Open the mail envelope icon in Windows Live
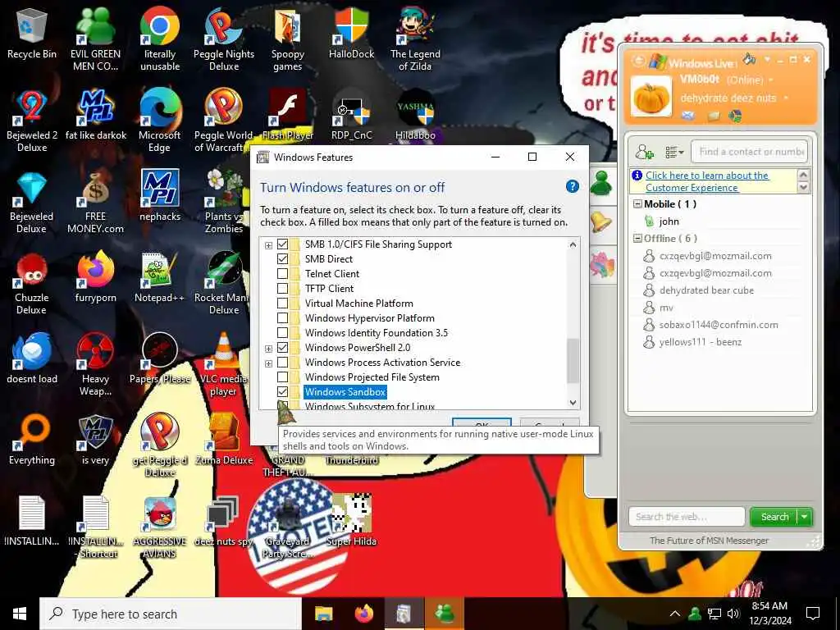 click(688, 116)
